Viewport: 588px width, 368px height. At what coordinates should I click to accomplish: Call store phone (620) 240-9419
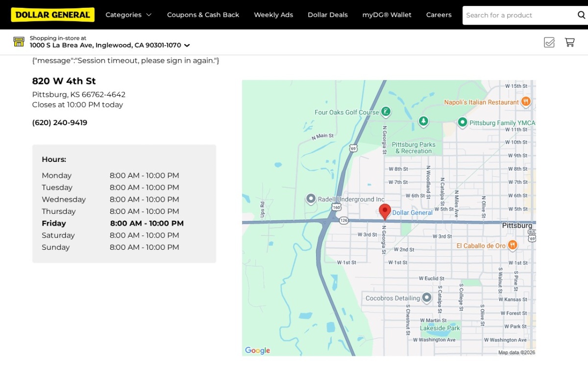pyautogui.click(x=60, y=123)
